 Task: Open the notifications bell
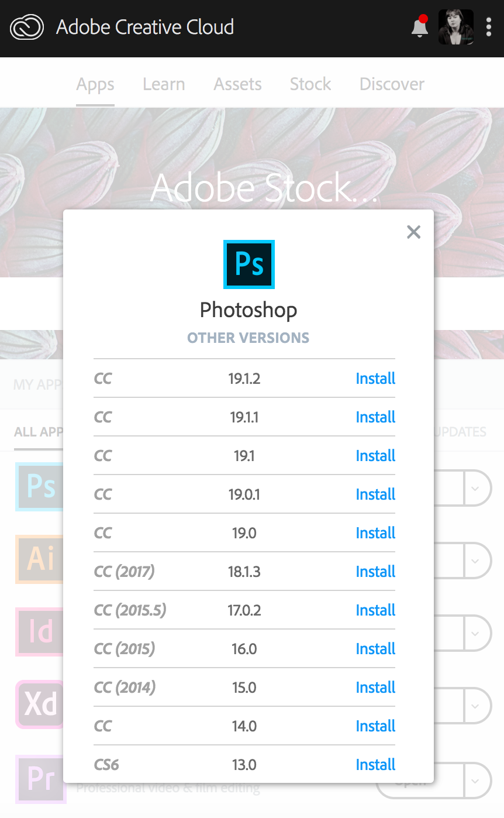coord(419,28)
